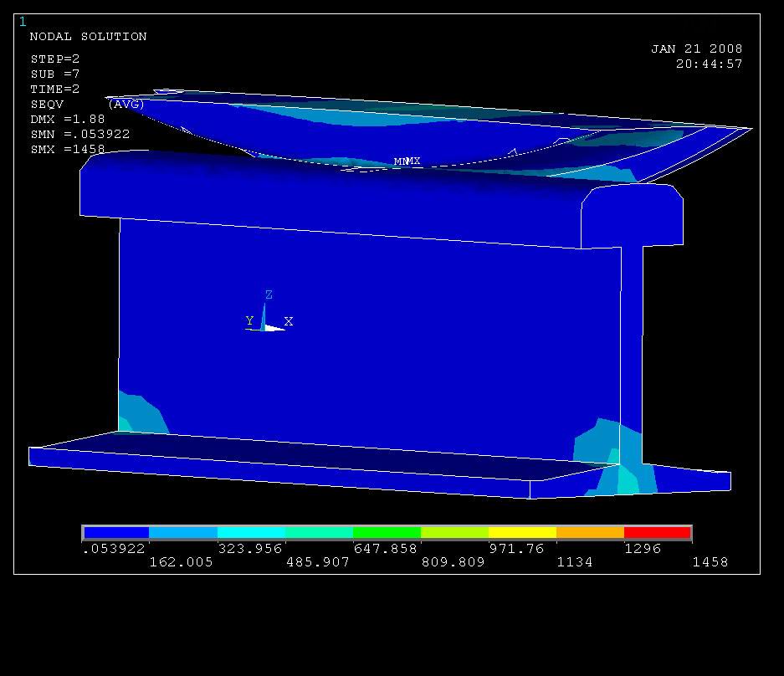Click the JAN 21 2008 date
The height and width of the screenshot is (676, 784).
pos(696,49)
